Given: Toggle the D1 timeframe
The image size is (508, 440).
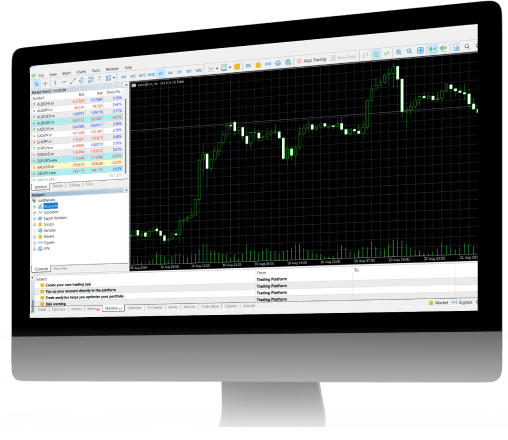Looking at the screenshot, I should coord(179,72).
